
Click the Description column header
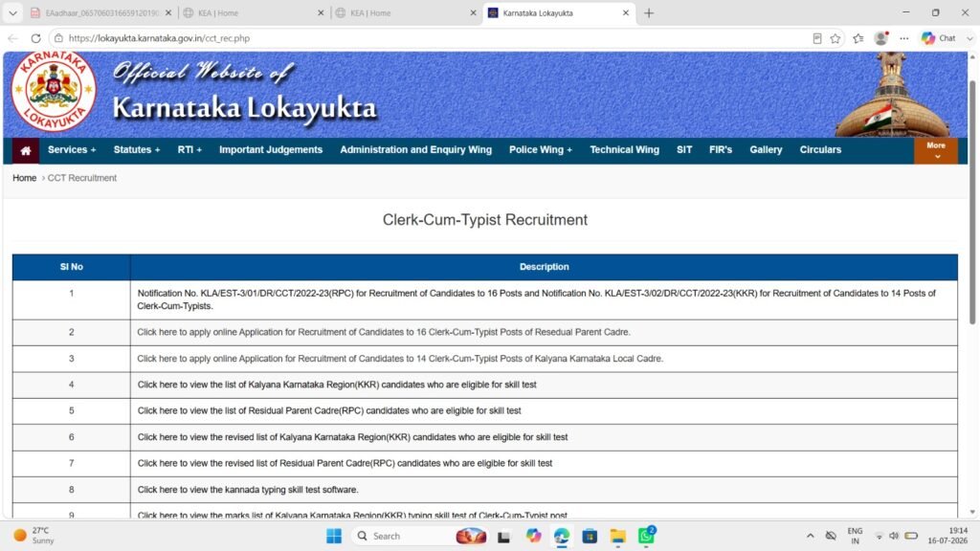click(x=544, y=267)
